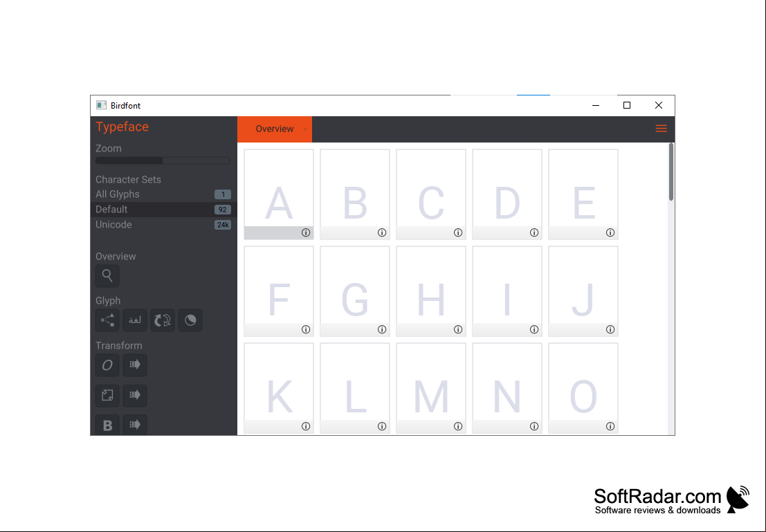Click the Arabic script icon under Glyph
766x532 pixels.
tap(135, 320)
